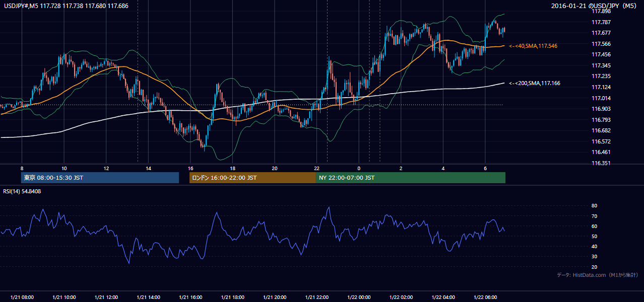Click the 1/22 02:00 time label
644x302 pixels.
[x=401, y=297]
